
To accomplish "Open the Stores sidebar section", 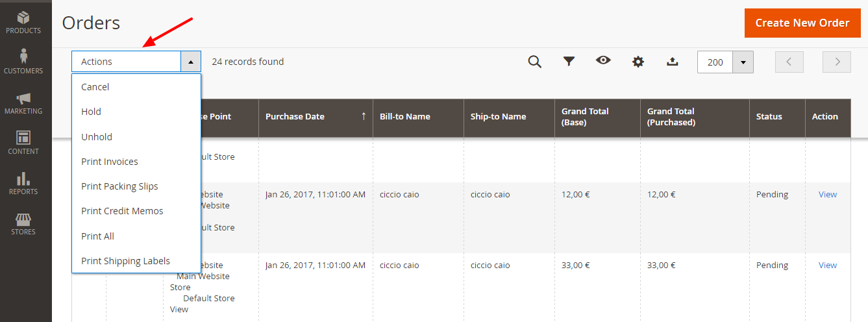I will pos(23,223).
